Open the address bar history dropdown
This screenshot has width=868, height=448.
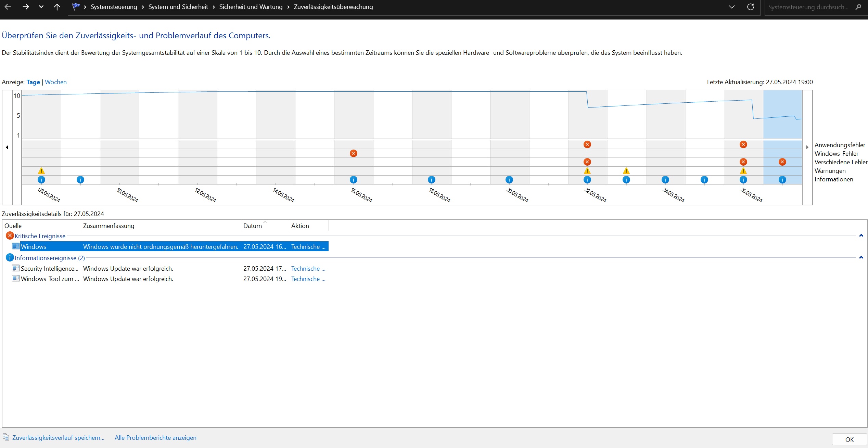(732, 7)
